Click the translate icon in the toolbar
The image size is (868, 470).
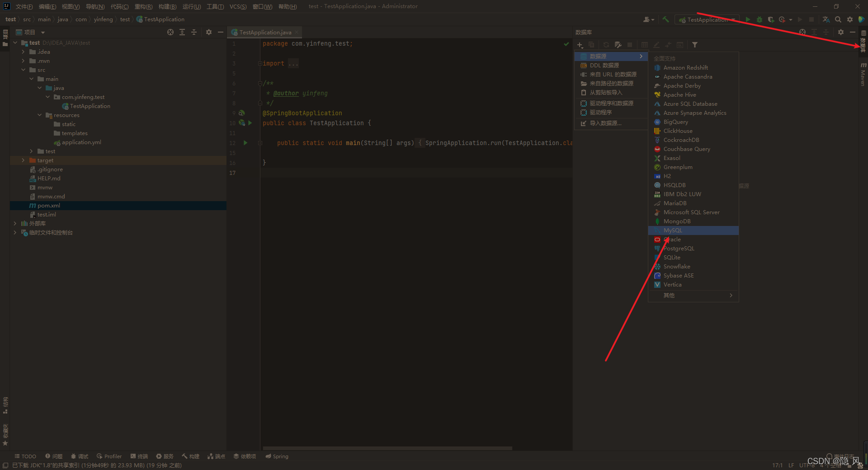click(x=826, y=19)
